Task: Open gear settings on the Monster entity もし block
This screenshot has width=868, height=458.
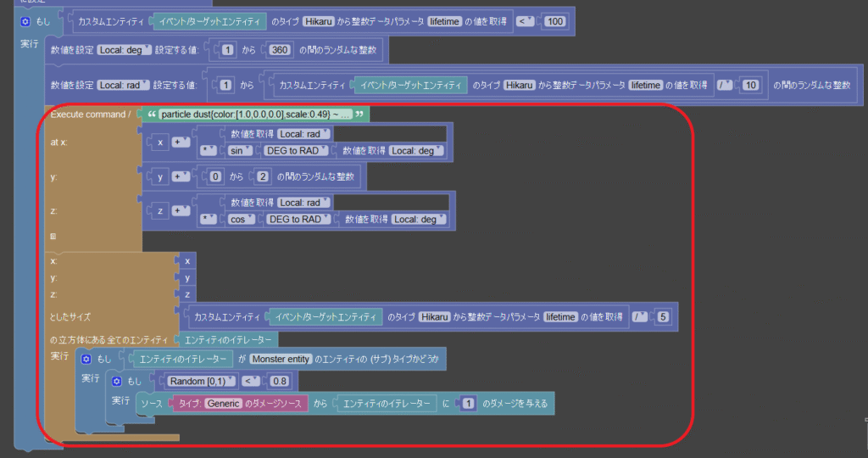Action: pos(86,360)
